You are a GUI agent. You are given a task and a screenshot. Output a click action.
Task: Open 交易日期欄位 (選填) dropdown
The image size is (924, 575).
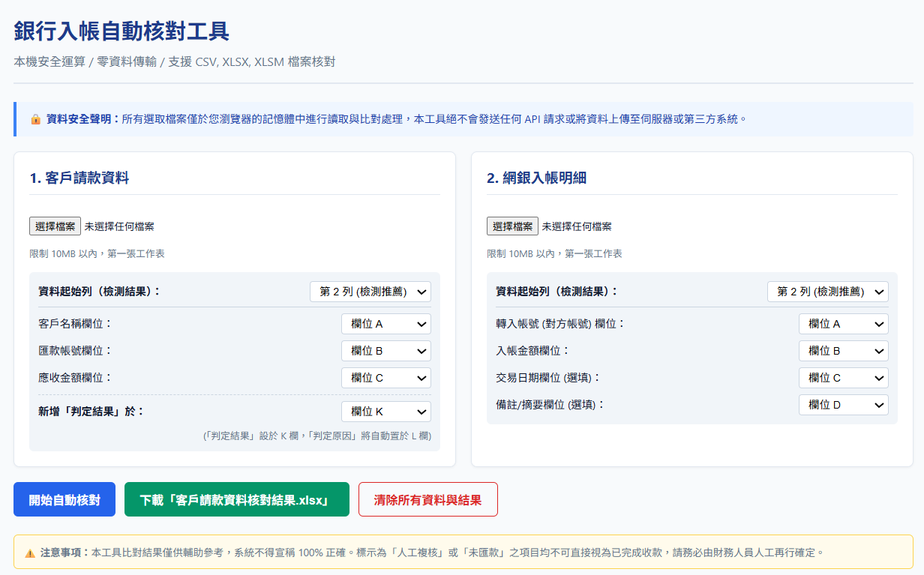844,378
